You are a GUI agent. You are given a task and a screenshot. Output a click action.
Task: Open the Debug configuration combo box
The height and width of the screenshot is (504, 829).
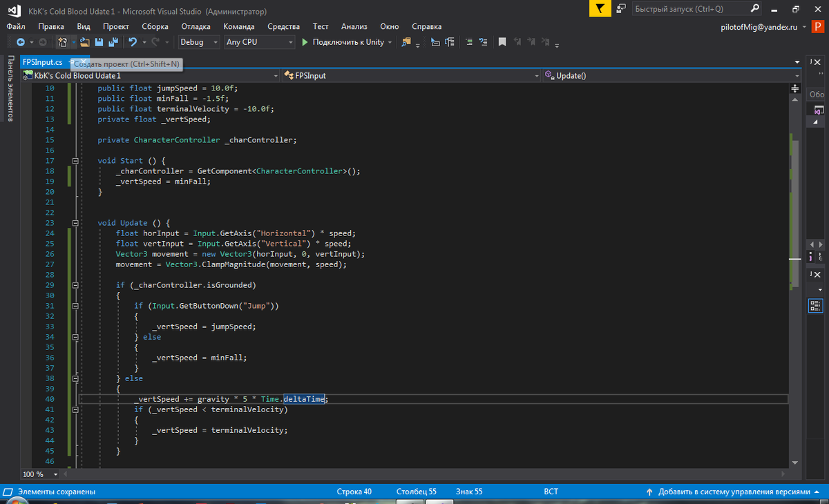tap(198, 42)
